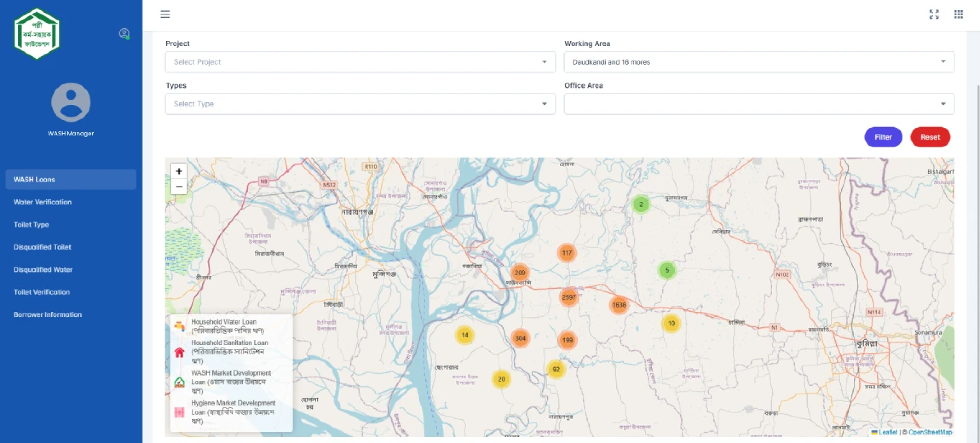This screenshot has height=443, width=980.
Task: Zoom in on the map
Action: point(179,171)
